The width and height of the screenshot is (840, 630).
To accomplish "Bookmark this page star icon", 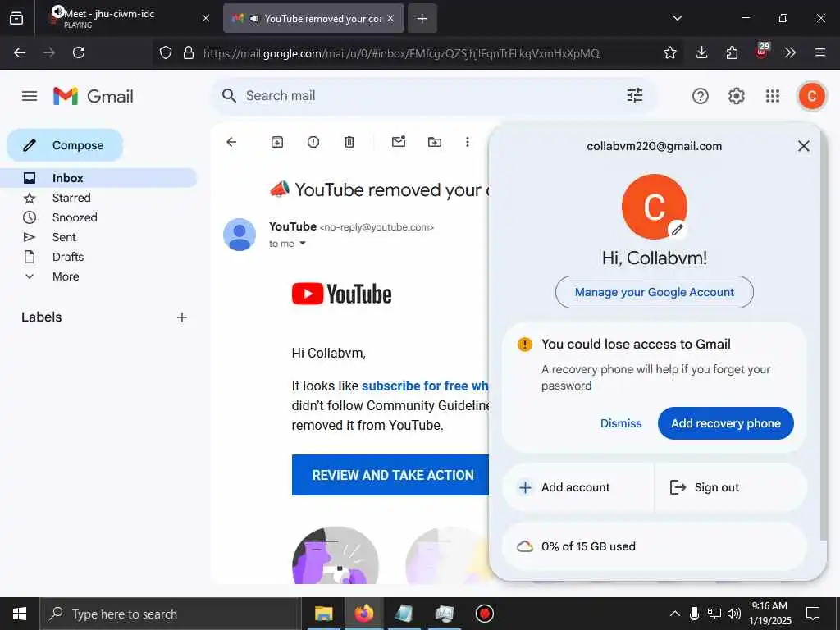I will click(669, 52).
